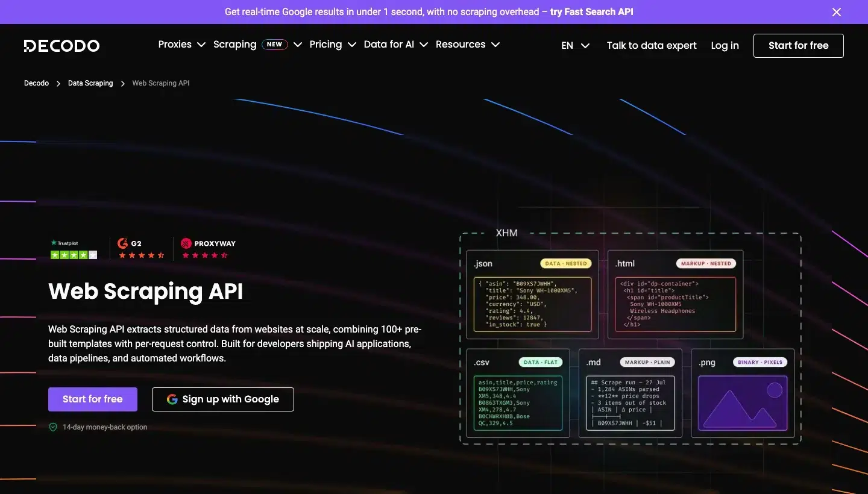868x494 pixels.
Task: Open the G2 rating badge
Action: 141,248
